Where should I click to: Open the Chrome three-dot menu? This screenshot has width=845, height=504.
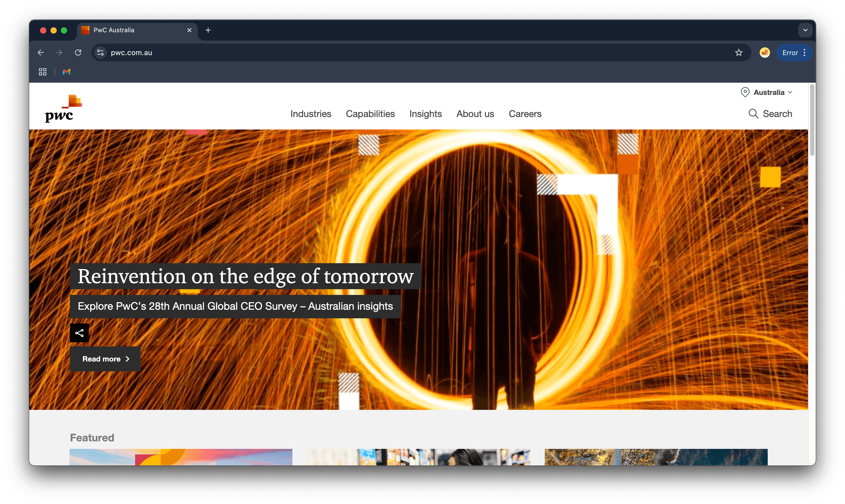coord(805,53)
